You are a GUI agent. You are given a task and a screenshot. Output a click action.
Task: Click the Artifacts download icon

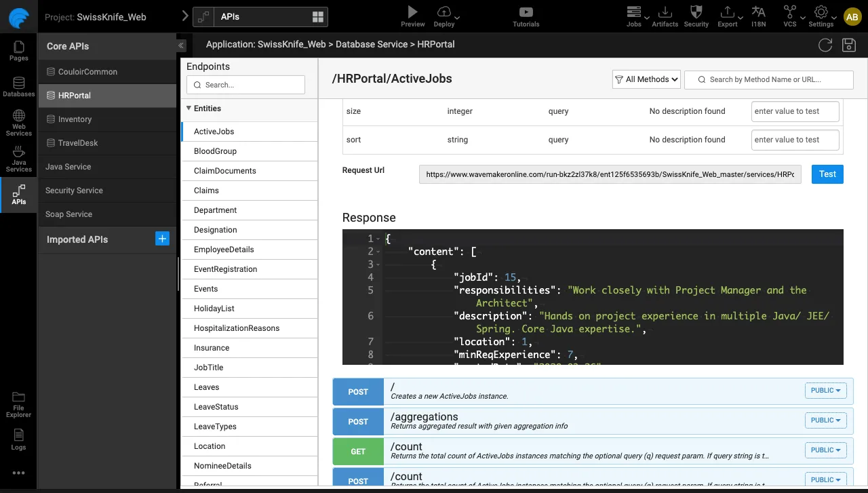[x=665, y=12]
